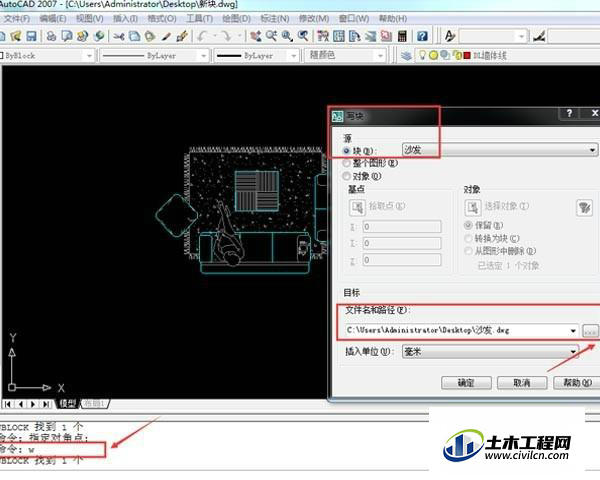This screenshot has height=480, width=600.
Task: Click the 帮助 button in the dialog
Action: pos(576,382)
